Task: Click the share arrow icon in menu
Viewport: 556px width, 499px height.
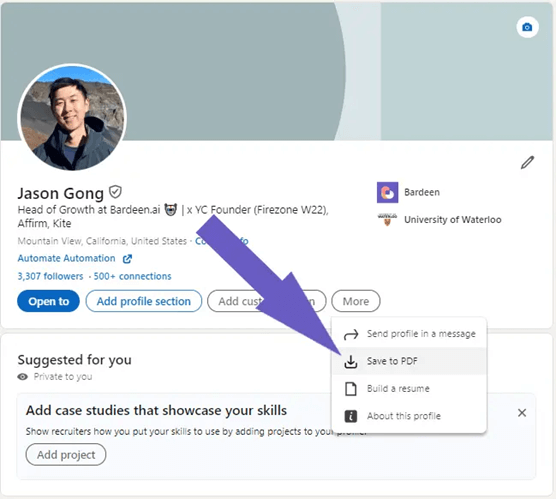Action: pyautogui.click(x=351, y=334)
